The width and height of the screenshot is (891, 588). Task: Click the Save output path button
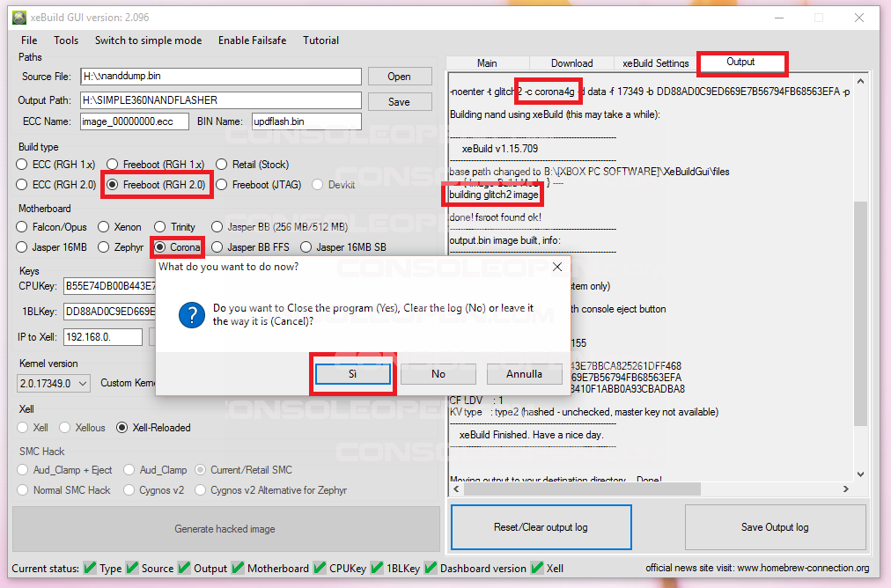(x=400, y=102)
